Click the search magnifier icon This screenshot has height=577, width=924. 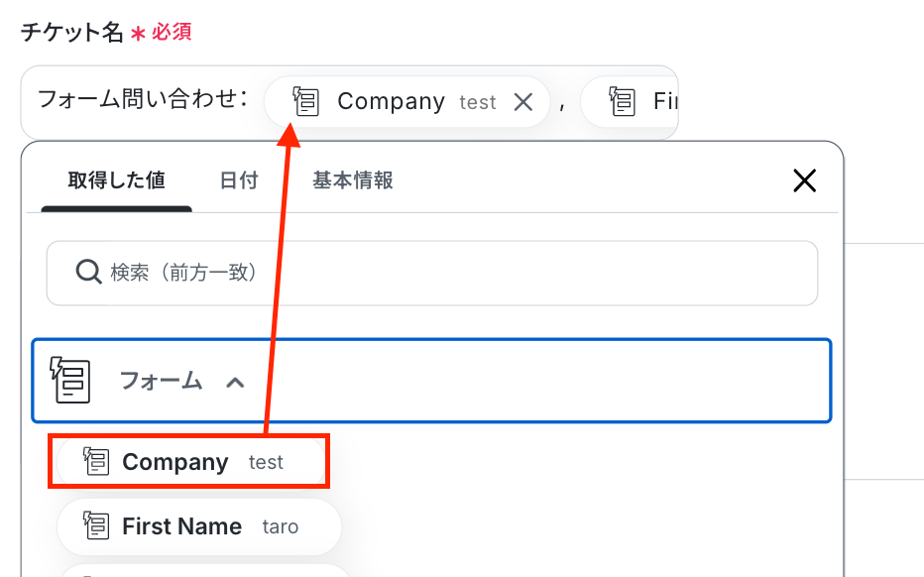(88, 272)
